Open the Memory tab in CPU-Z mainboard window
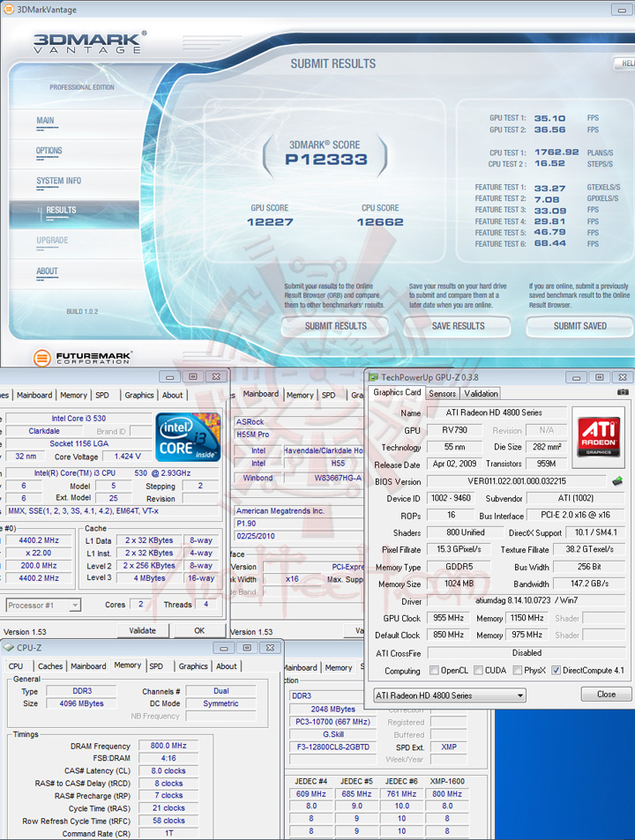 coord(300,395)
